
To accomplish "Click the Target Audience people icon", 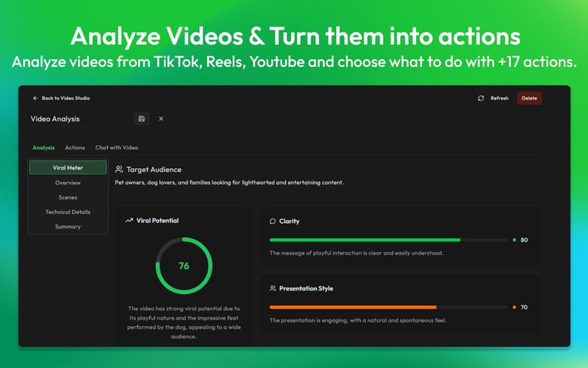I will (x=119, y=169).
